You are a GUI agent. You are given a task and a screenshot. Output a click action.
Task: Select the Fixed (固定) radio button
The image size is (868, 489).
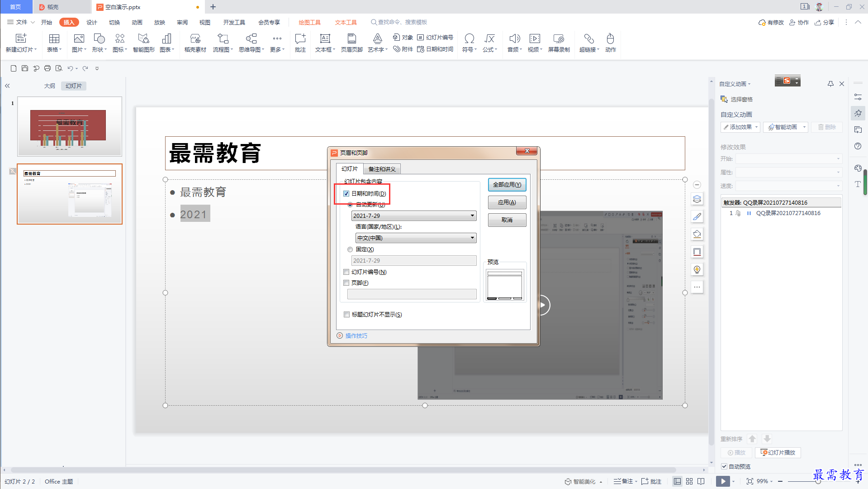(350, 249)
